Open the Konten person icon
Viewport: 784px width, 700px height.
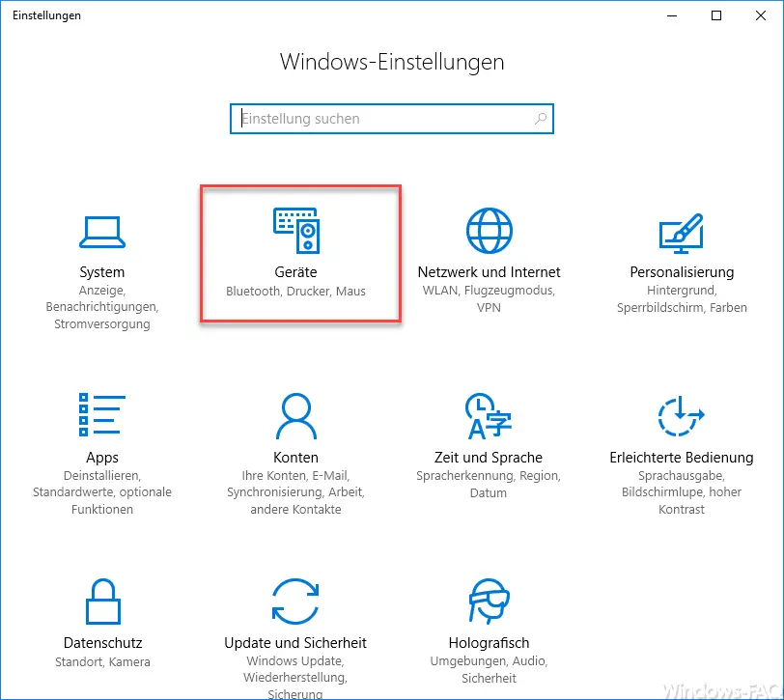(x=296, y=416)
